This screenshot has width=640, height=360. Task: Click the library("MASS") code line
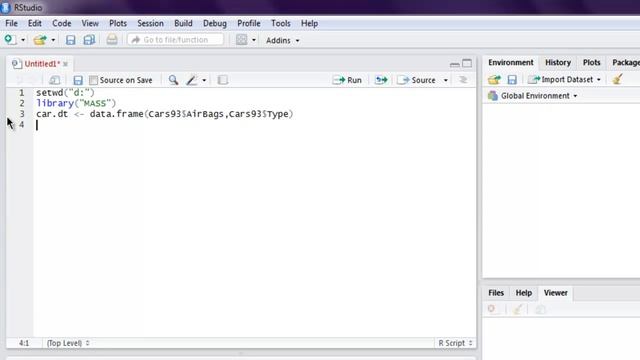coord(76,103)
